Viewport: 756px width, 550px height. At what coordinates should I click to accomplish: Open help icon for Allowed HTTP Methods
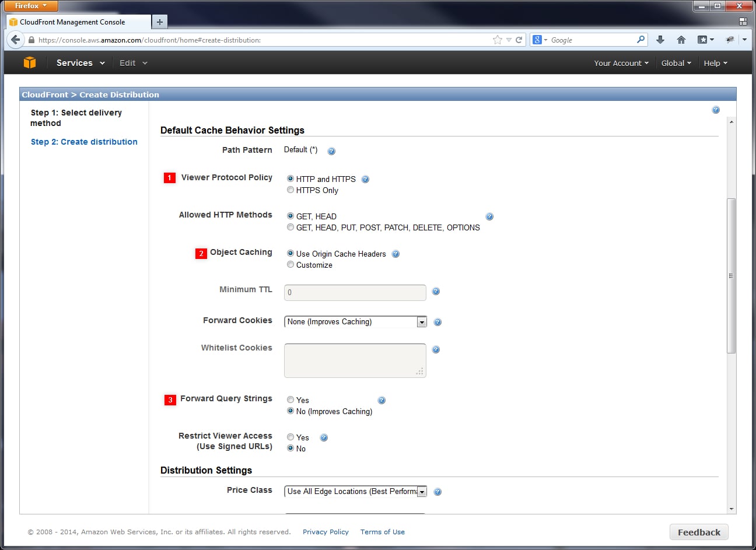pyautogui.click(x=489, y=216)
